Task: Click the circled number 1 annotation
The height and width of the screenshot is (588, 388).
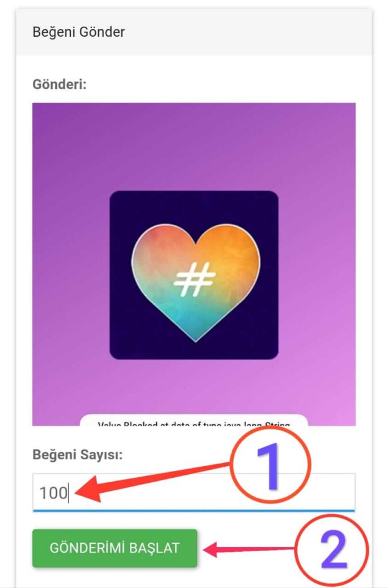Action: tap(270, 465)
